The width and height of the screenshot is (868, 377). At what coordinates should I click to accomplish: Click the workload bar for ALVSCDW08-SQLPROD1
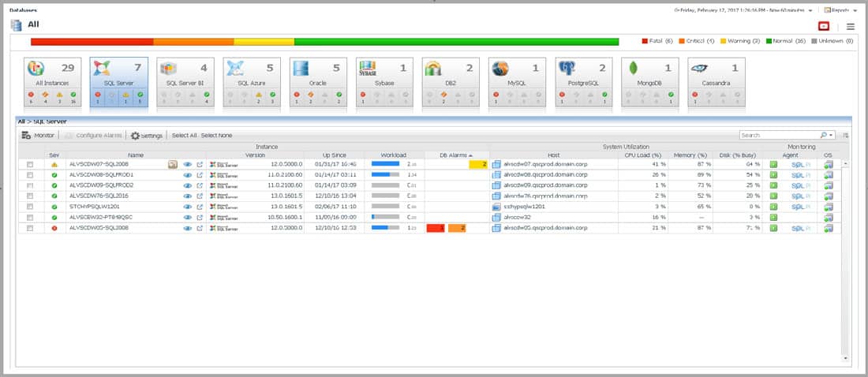(x=385, y=175)
